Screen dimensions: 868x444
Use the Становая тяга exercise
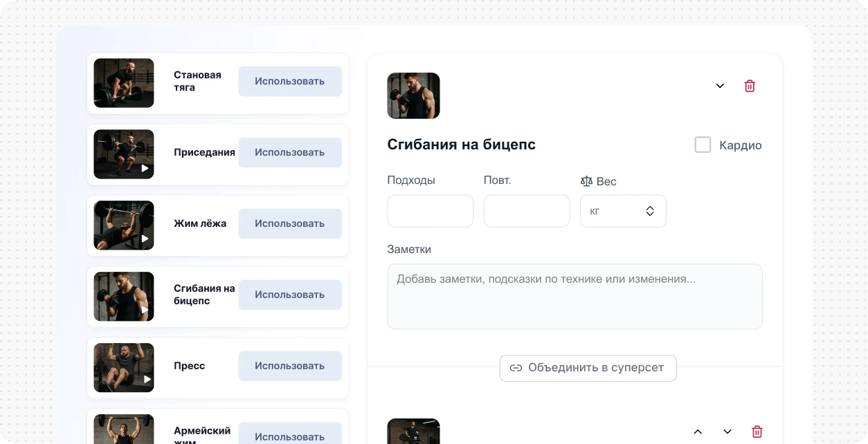(x=290, y=82)
